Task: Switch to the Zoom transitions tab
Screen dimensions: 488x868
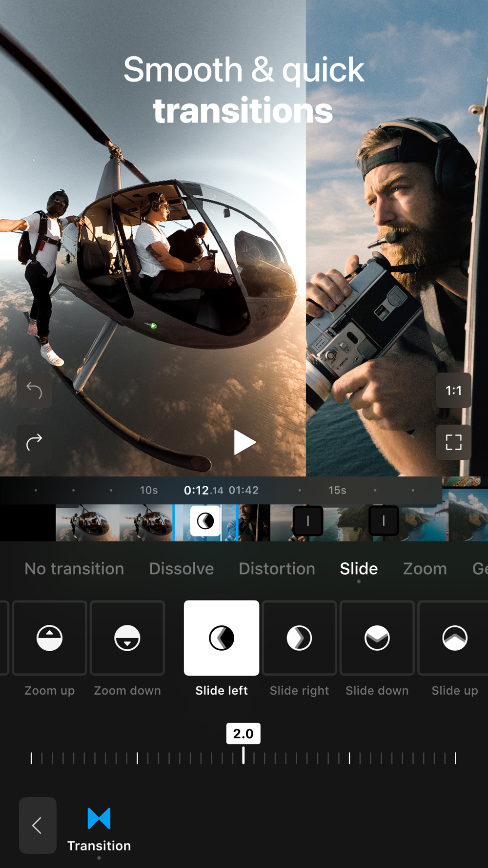Action: (425, 569)
